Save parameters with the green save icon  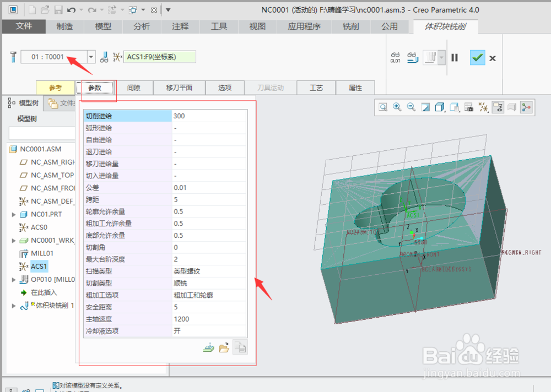coord(209,348)
